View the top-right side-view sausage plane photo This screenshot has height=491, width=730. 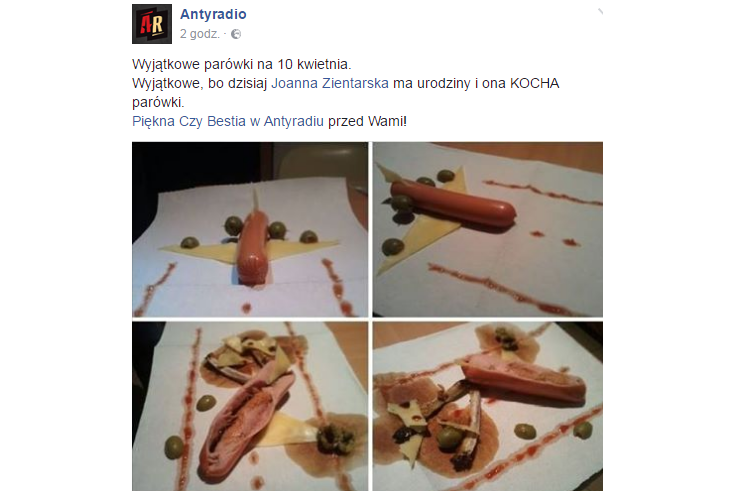pos(487,229)
